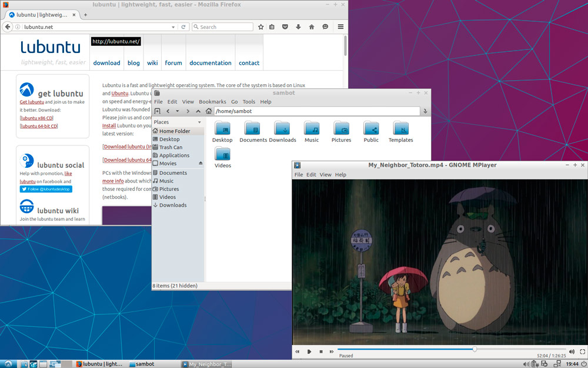Show site information icon in the URL bar

tap(17, 27)
